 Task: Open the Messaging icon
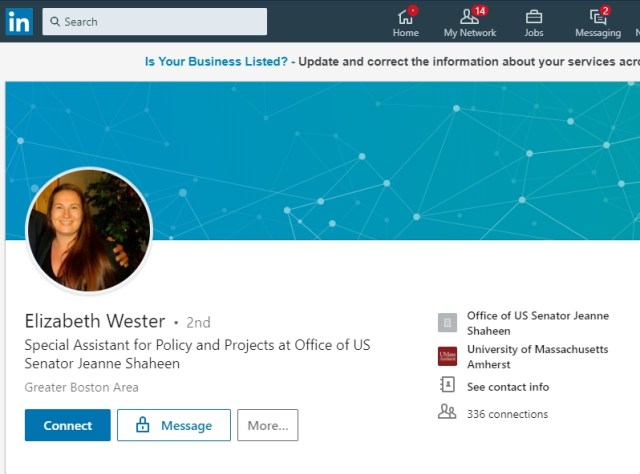tap(598, 16)
